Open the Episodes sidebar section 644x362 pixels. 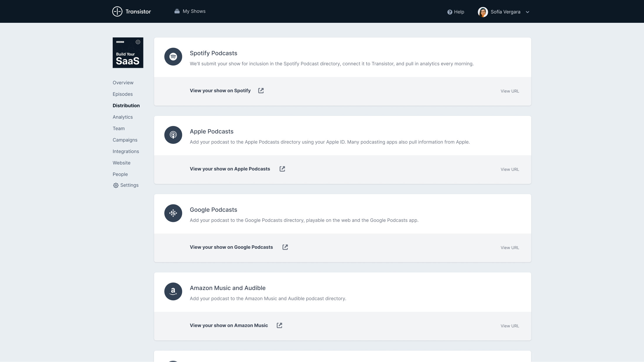(123, 94)
